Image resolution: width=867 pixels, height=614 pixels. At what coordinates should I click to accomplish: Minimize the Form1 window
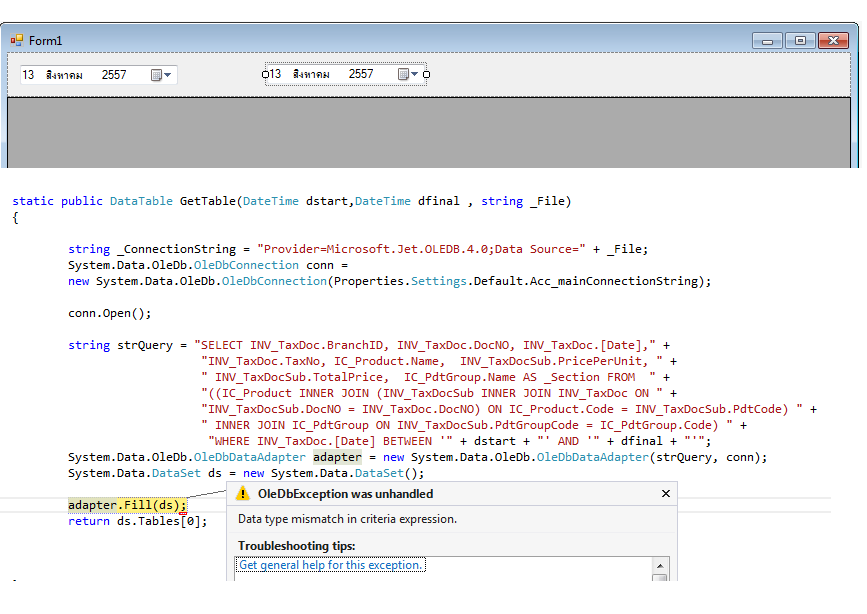tap(768, 41)
